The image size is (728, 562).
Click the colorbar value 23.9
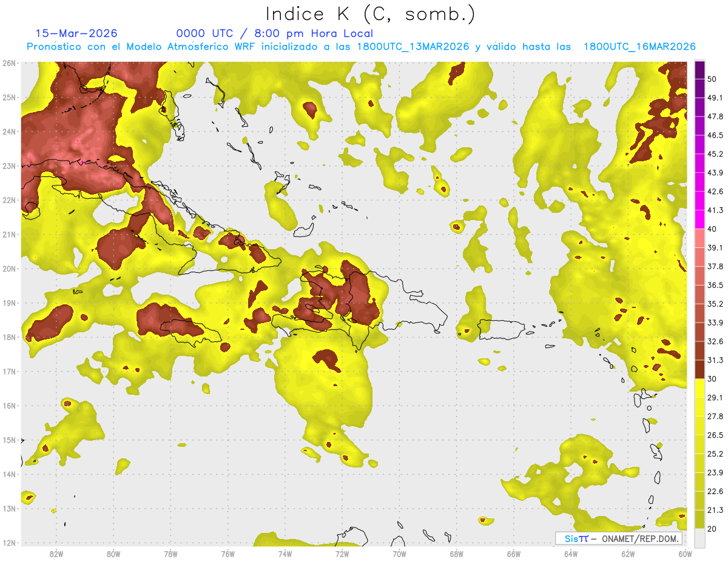click(715, 472)
